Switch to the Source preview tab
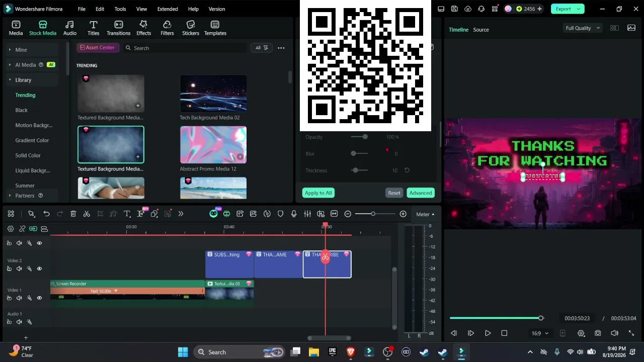The width and height of the screenshot is (644, 362). 481,30
